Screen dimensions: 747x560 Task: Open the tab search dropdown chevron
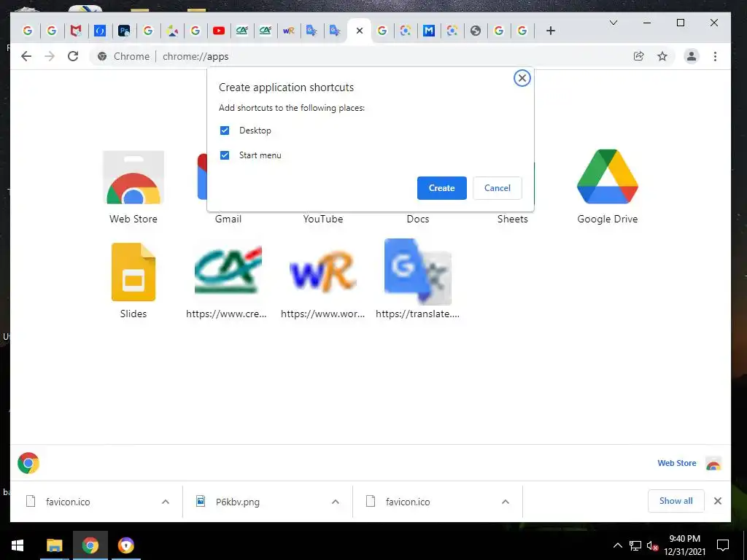pyautogui.click(x=614, y=23)
